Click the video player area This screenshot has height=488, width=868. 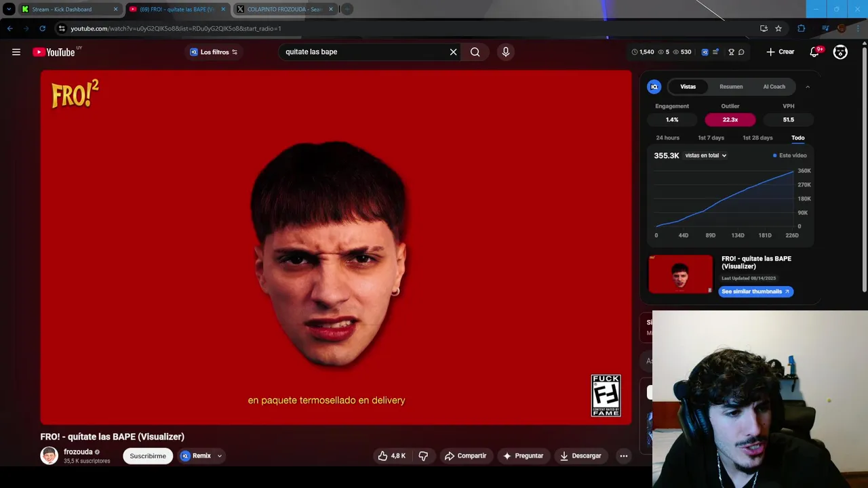336,247
